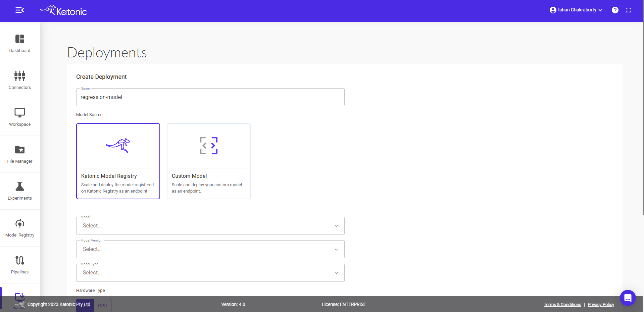Select Custom Model source card
Viewport: 644px width, 312px height.
(x=209, y=161)
